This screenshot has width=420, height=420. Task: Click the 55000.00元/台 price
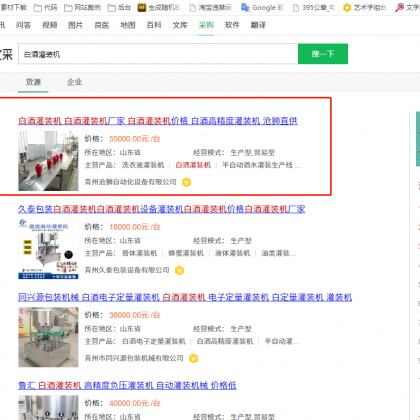[x=135, y=139]
